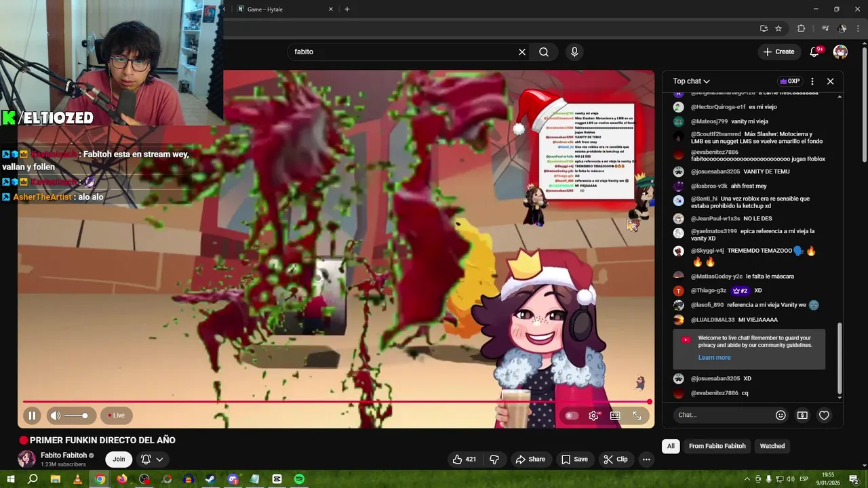Open Spotify from the taskbar
This screenshot has height=488, width=868.
(299, 479)
